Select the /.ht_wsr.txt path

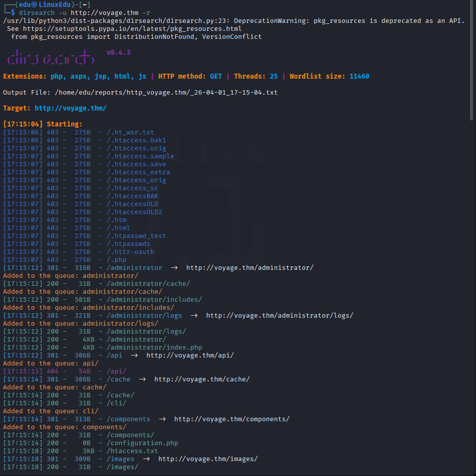click(130, 132)
